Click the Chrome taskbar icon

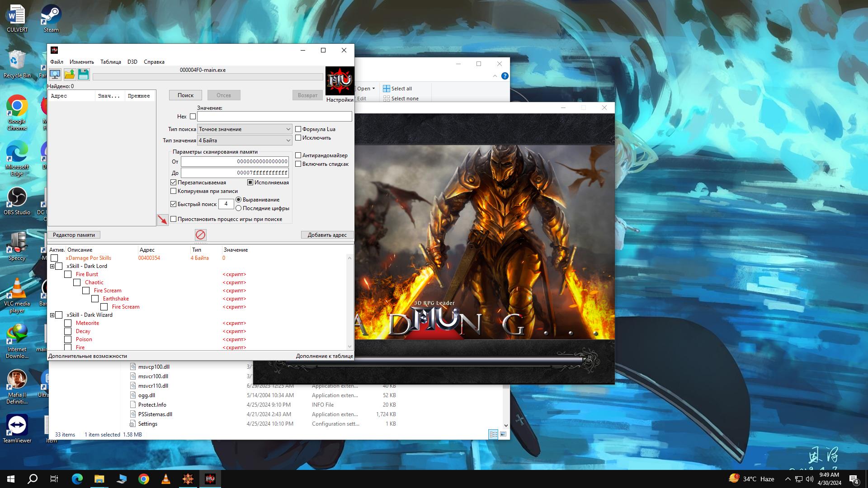click(x=144, y=479)
